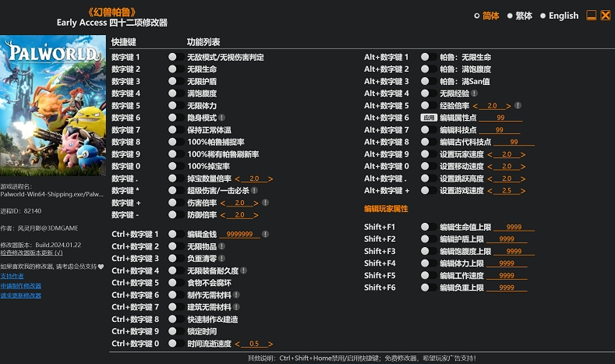Click the 编辑生命值上限 value field
This screenshot has width=615, height=364.
tap(514, 227)
